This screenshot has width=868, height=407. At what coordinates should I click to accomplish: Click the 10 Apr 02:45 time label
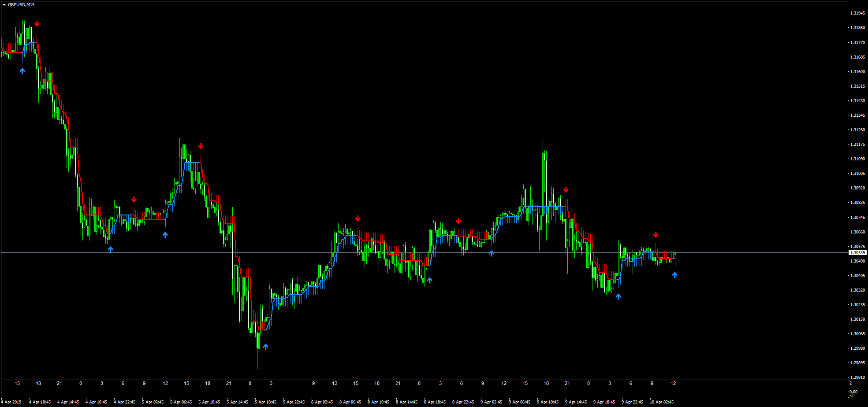661,402
